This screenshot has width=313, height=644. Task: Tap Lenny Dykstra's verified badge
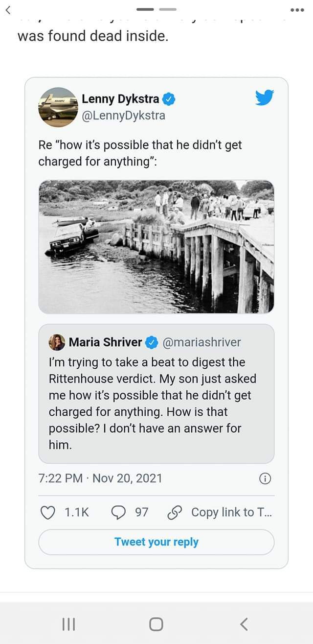coord(168,99)
